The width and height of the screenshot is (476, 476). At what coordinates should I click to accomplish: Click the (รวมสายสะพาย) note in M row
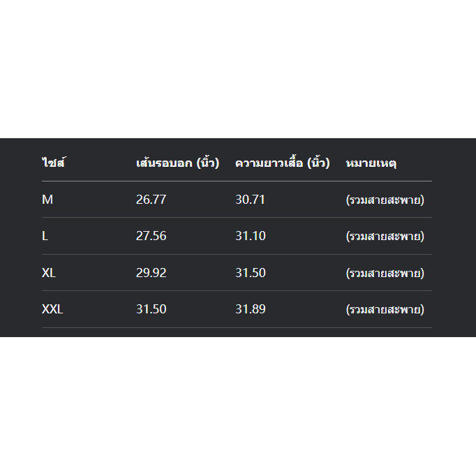(385, 200)
